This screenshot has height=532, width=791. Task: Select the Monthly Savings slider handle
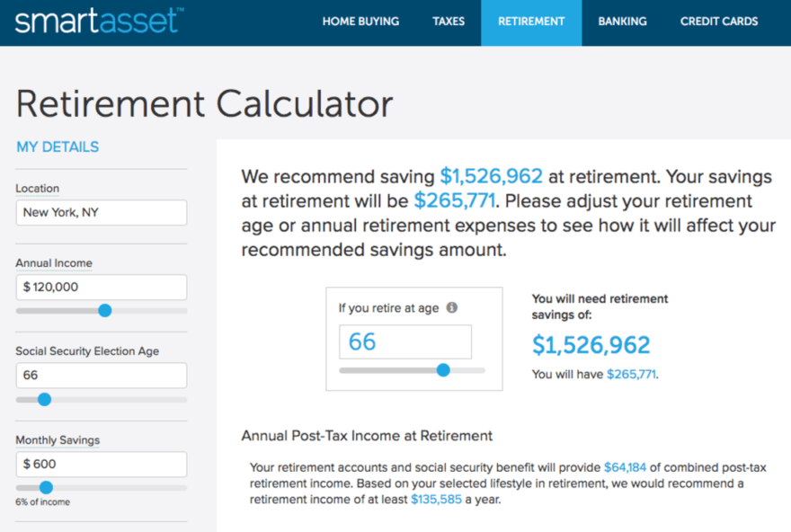pyautogui.click(x=46, y=486)
